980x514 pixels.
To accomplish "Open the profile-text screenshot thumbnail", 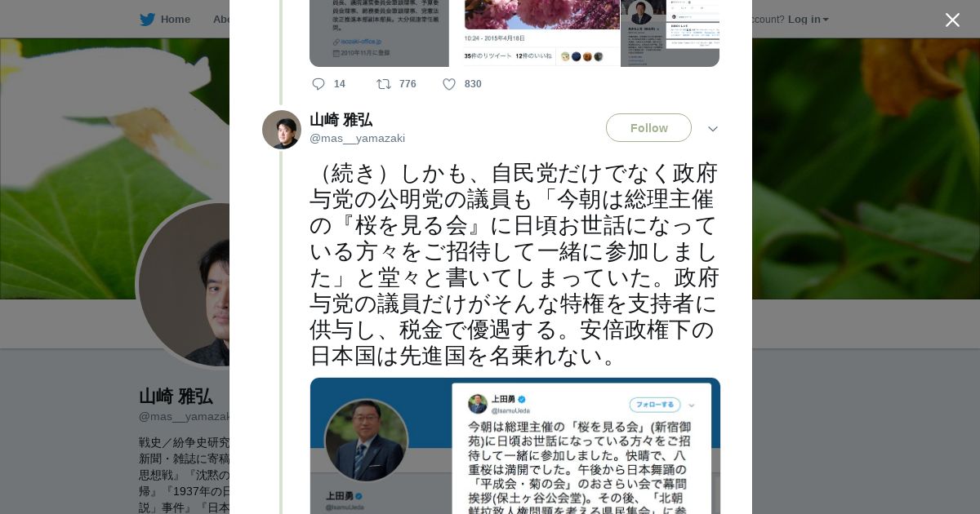I will pyautogui.click(x=379, y=33).
